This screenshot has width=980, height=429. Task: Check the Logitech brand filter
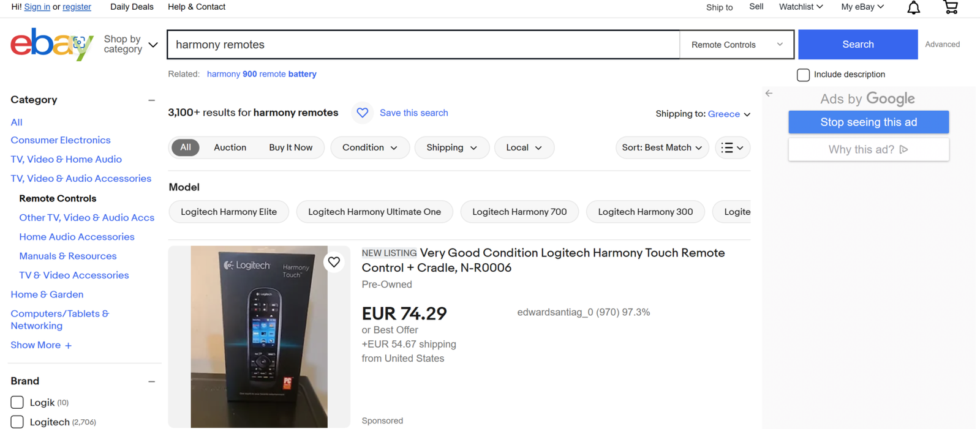pos(17,422)
